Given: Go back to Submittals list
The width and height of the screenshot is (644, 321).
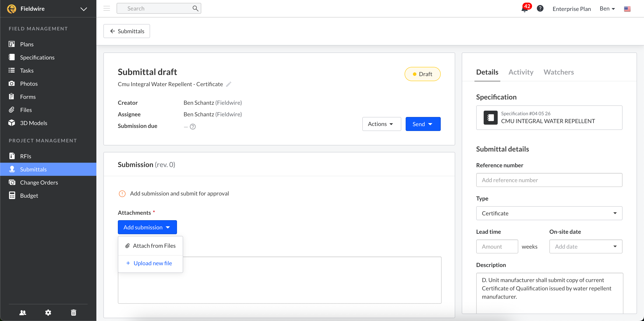Looking at the screenshot, I should 127,31.
